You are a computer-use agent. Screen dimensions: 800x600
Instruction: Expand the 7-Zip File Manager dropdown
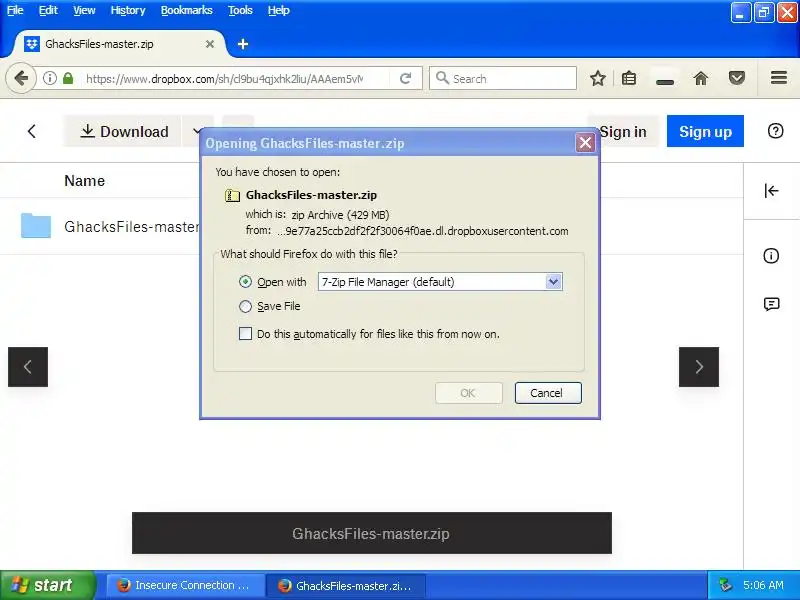pyautogui.click(x=553, y=282)
